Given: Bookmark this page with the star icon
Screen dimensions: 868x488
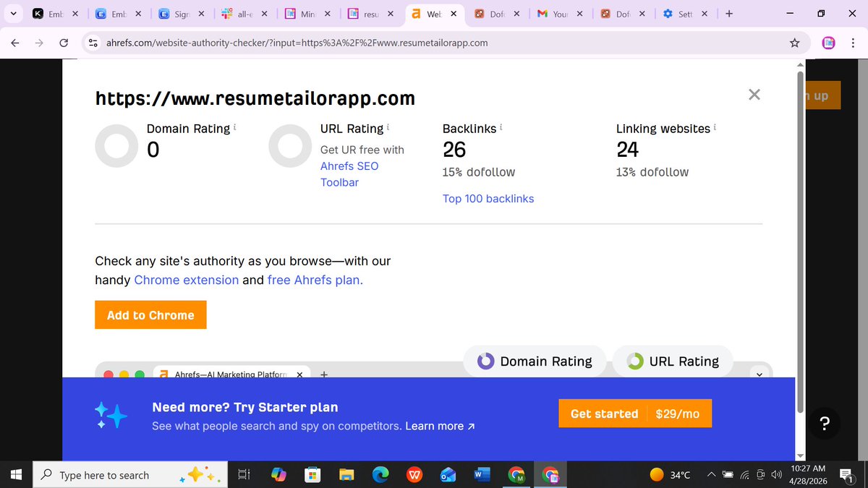Looking at the screenshot, I should point(795,43).
